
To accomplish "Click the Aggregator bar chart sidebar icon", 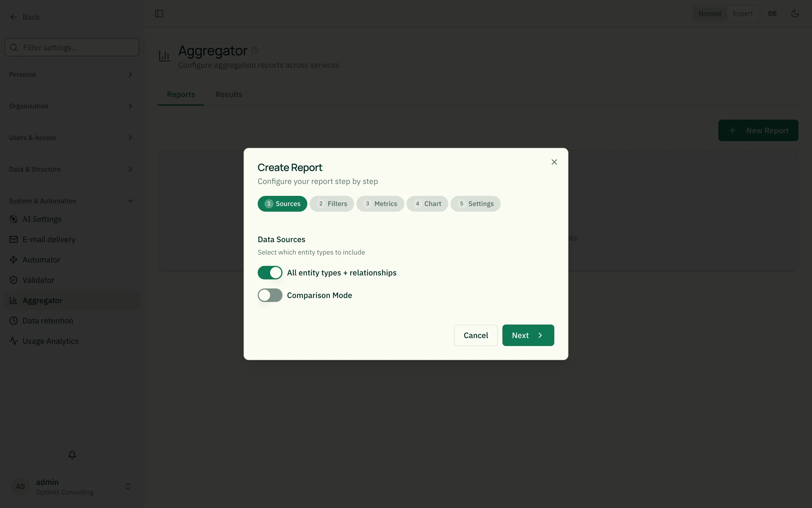I will pos(14,300).
